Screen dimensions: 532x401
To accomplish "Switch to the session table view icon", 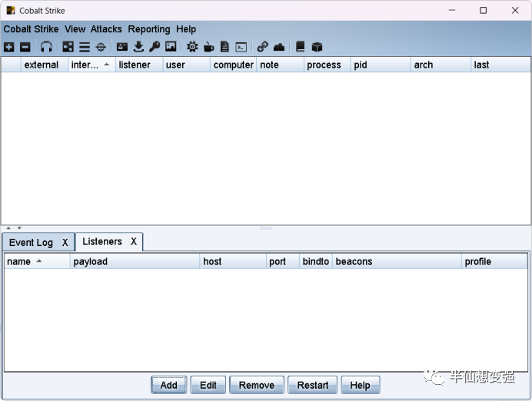I will (85, 47).
